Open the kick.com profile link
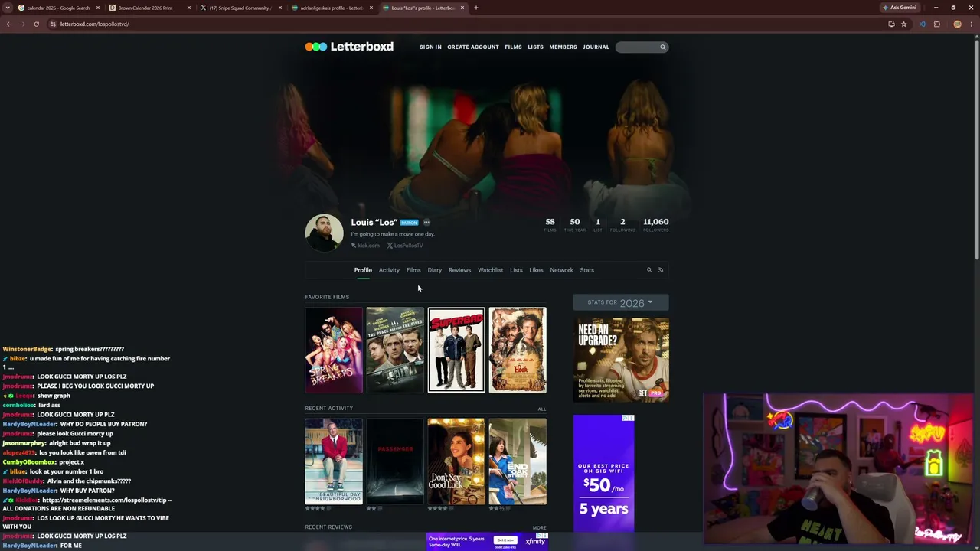 point(366,246)
